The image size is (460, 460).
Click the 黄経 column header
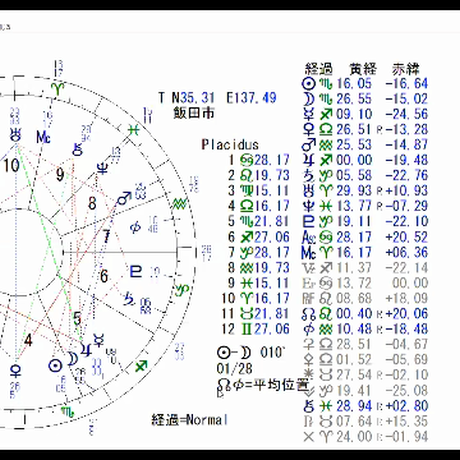coord(363,69)
